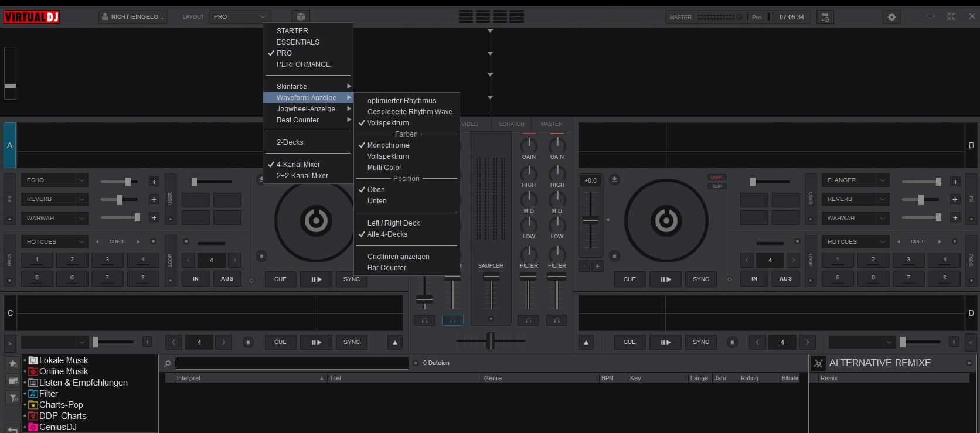This screenshot has width=980, height=433.
Task: Toggle the highlighted blue headphone cue button
Action: point(452,321)
